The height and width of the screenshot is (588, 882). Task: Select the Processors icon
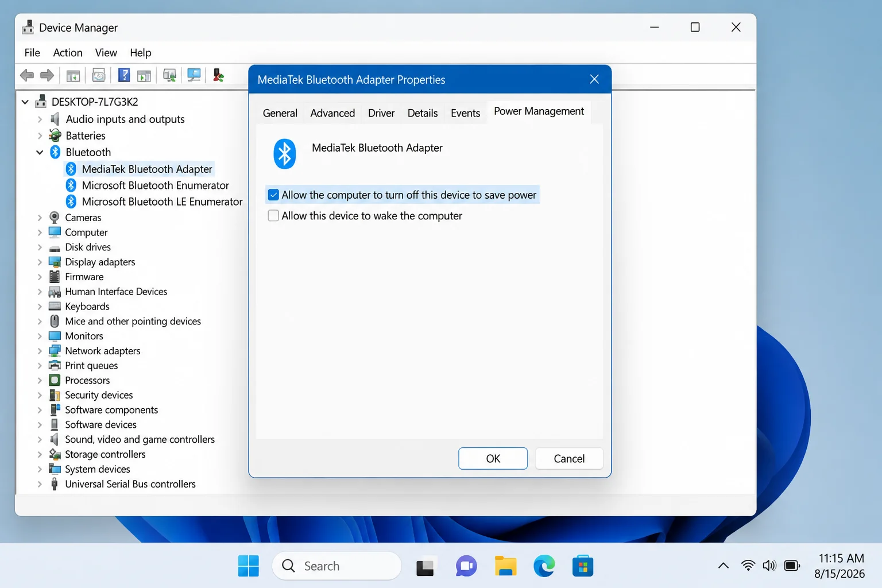(x=55, y=380)
